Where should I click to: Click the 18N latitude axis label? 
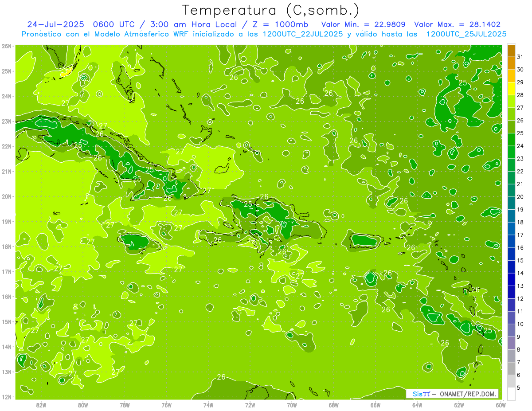tap(7, 247)
